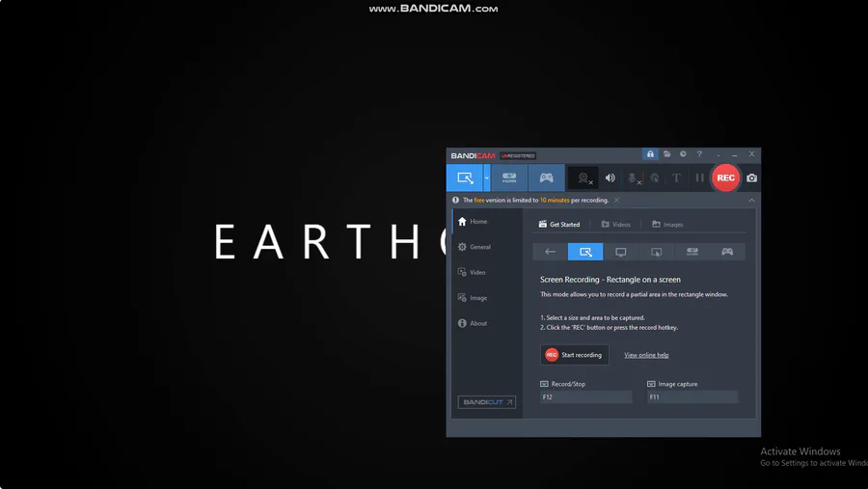Click the orange 'free' word in the notice
The width and height of the screenshot is (868, 489).
coord(478,201)
